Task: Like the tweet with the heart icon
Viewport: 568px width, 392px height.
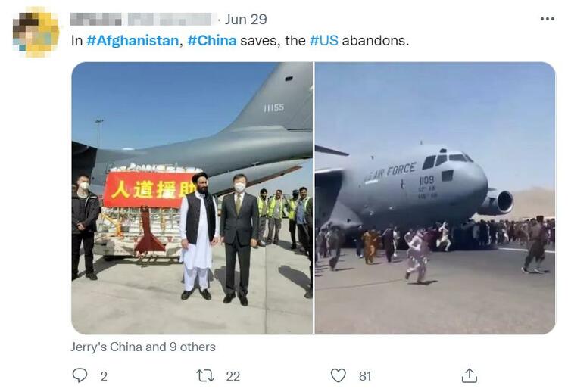Action: pos(339,375)
